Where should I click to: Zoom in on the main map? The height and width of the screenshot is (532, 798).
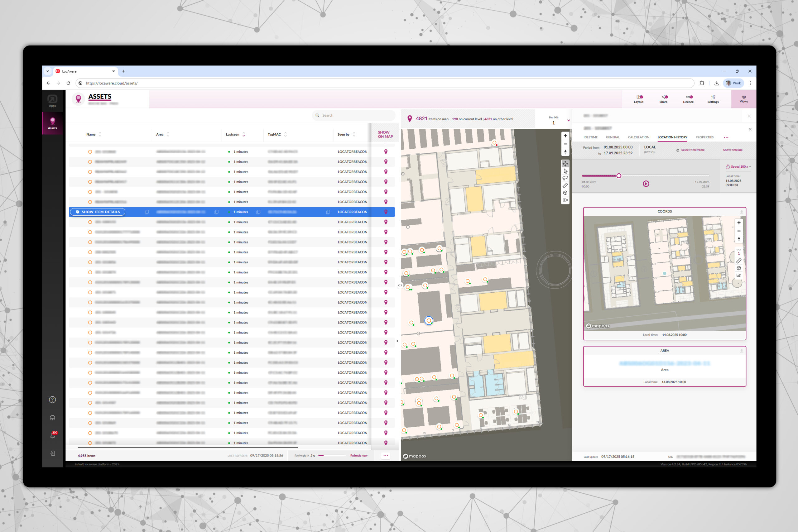pos(565,136)
